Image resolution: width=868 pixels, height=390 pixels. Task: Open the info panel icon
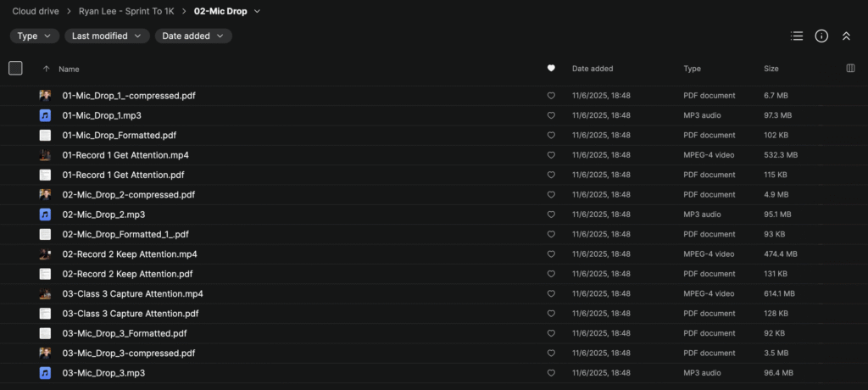(x=821, y=36)
